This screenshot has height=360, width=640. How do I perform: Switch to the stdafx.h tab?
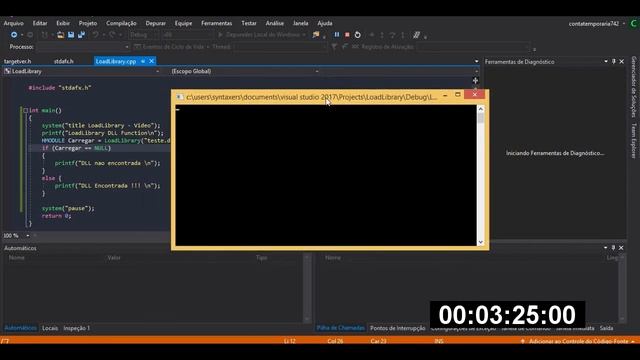click(x=64, y=61)
